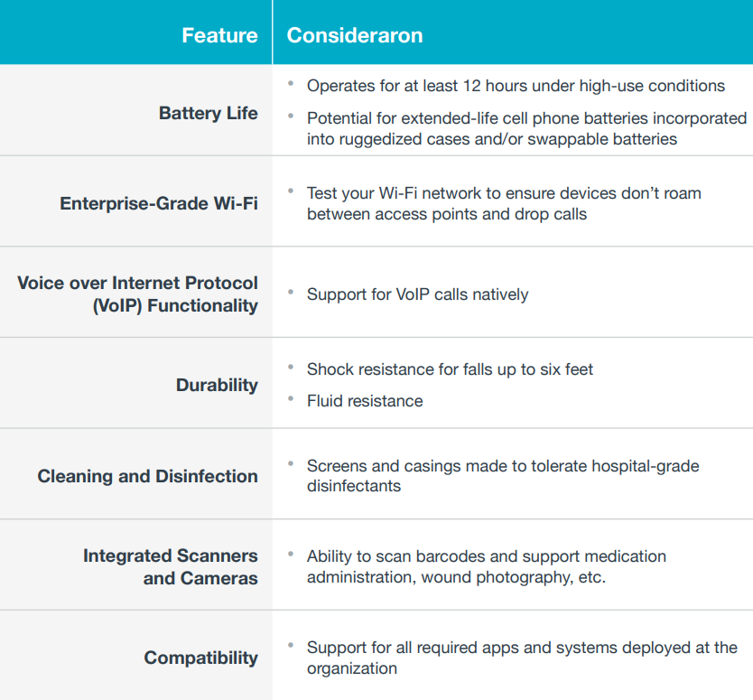The height and width of the screenshot is (700, 753).
Task: Select the "Enterprise-Grade Wi-Fi" row label
Action: tap(159, 203)
